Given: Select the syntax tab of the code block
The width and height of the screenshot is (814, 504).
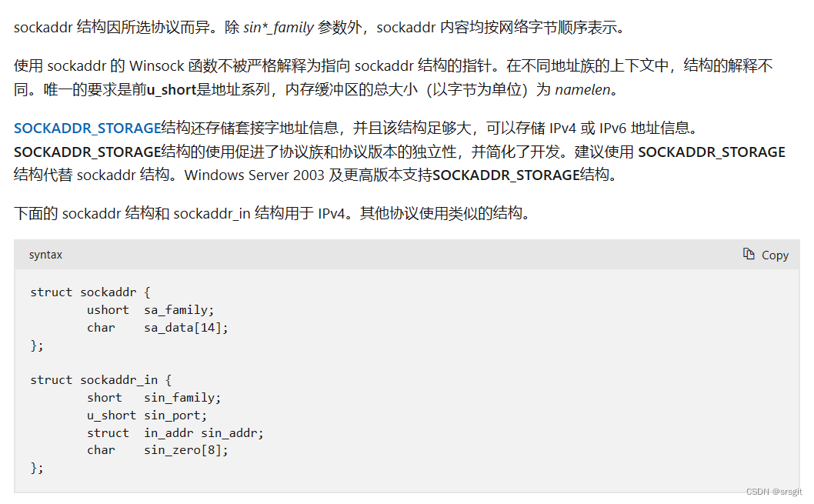Looking at the screenshot, I should pyautogui.click(x=45, y=254).
